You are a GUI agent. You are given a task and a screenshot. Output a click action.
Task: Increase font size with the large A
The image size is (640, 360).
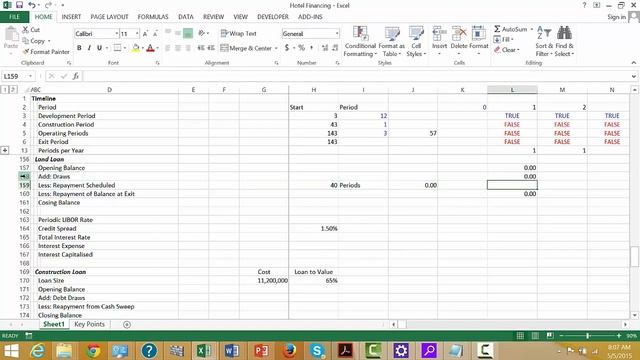[x=145, y=33]
